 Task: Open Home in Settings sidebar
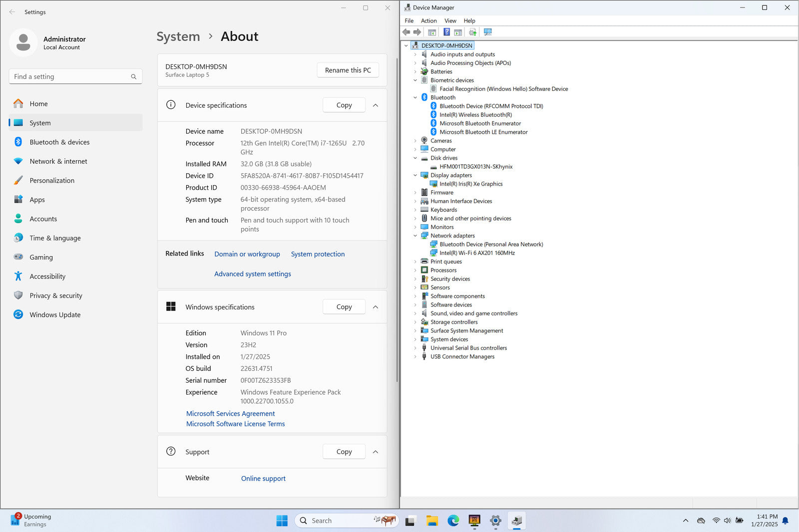(75, 104)
